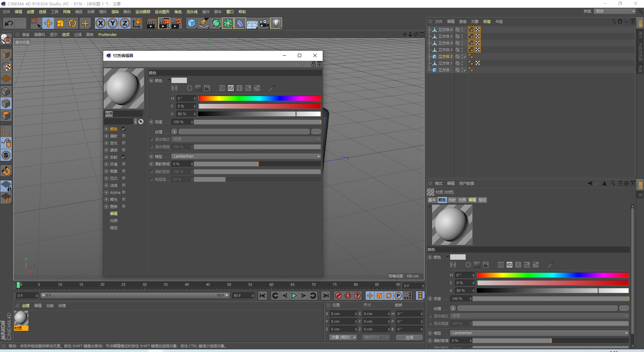Enable the 透明 channel checkbox
This screenshot has height=352, width=644.
point(124,150)
